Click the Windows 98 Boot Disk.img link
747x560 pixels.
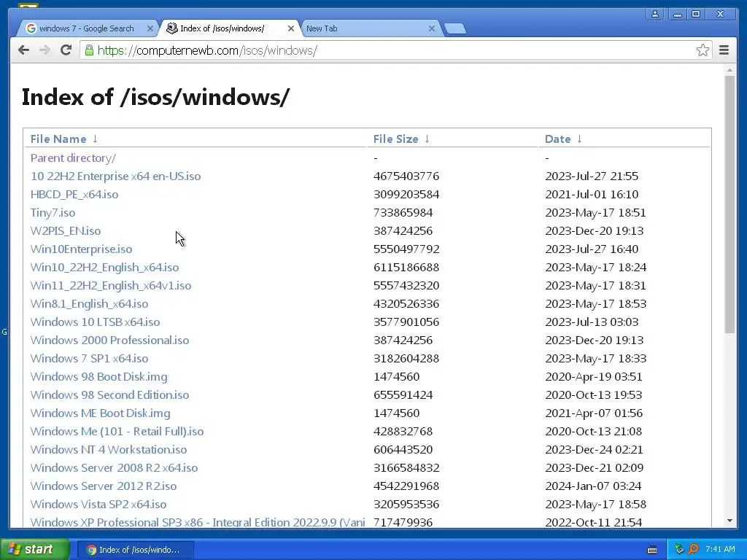98,377
